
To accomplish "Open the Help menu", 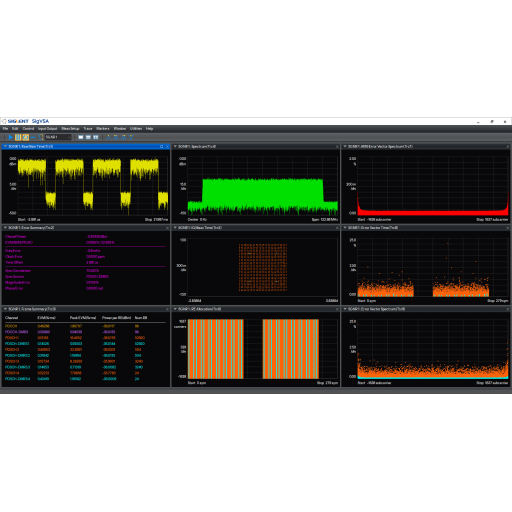I will point(149,129).
